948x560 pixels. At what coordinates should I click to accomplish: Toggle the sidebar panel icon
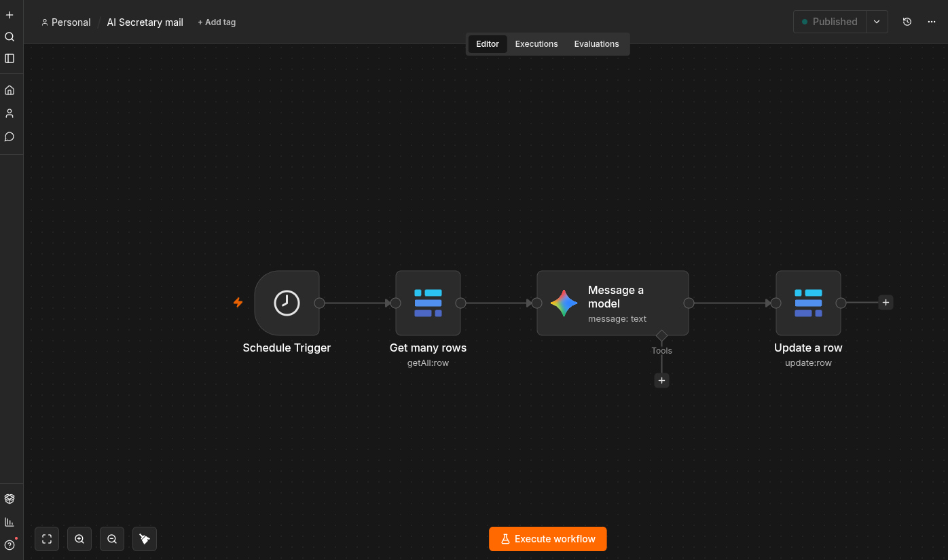10,58
